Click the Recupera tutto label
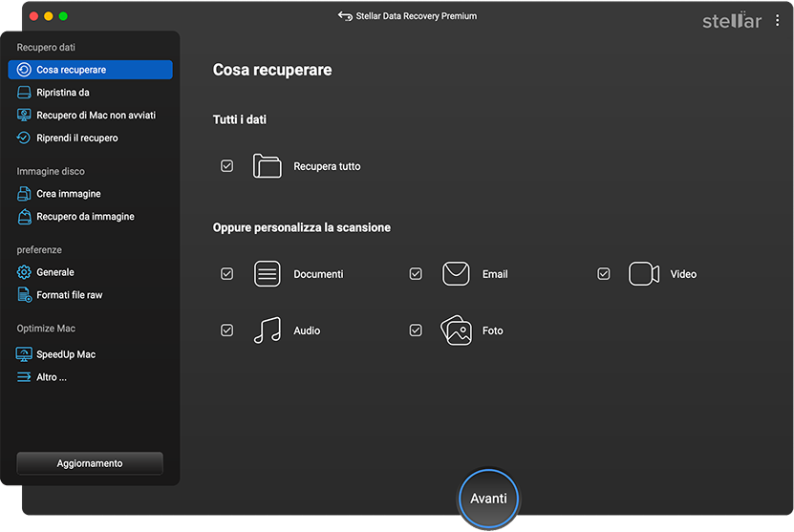Image resolution: width=794 pixels, height=532 pixels. point(327,166)
